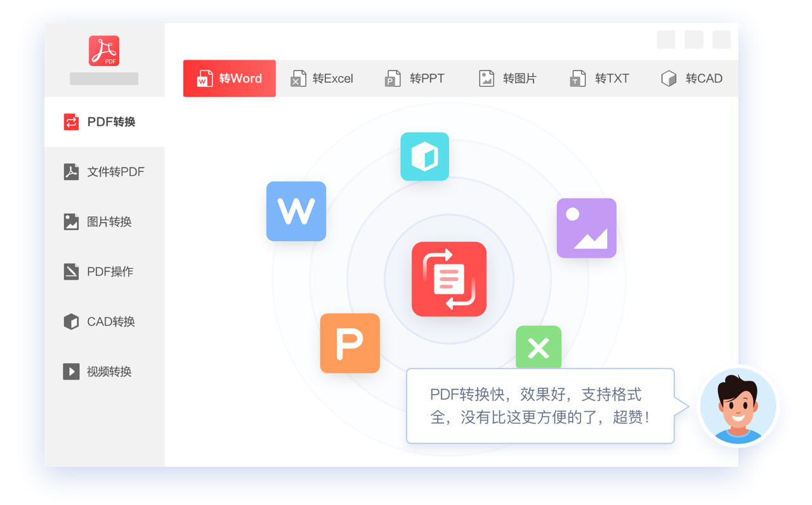This screenshot has height=505, width=812.
Task: Click the cyan CAD cube icon
Action: click(x=424, y=157)
